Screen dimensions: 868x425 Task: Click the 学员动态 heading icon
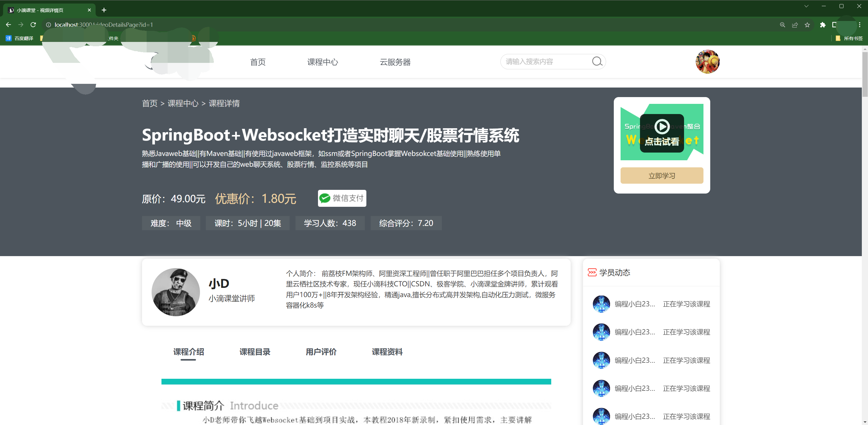point(592,272)
